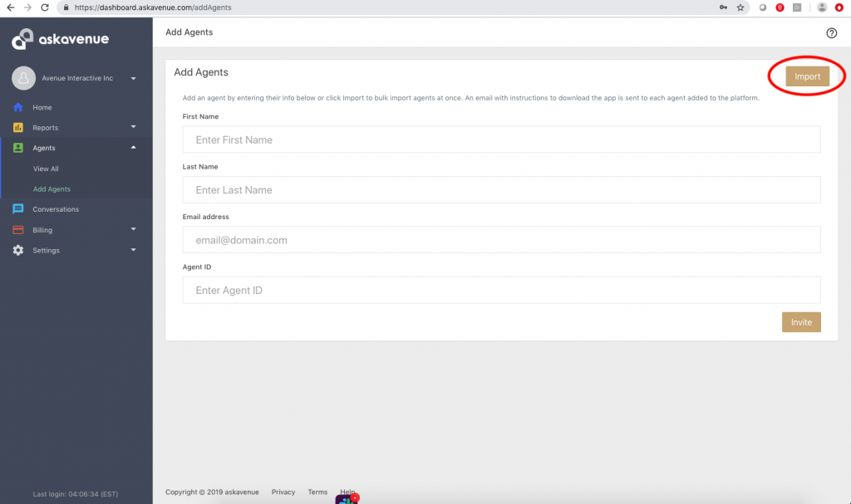851x504 pixels.
Task: Click the green Agents icon
Action: (18, 148)
